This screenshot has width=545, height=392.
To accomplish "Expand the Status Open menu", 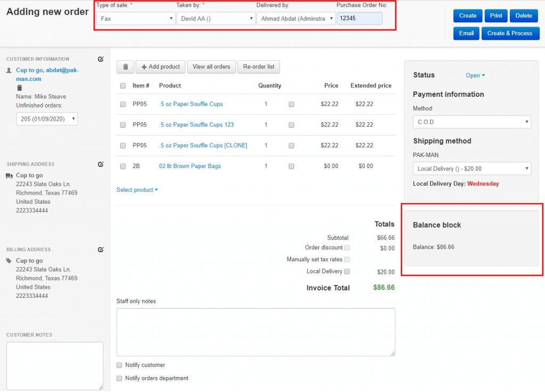I will [x=475, y=76].
